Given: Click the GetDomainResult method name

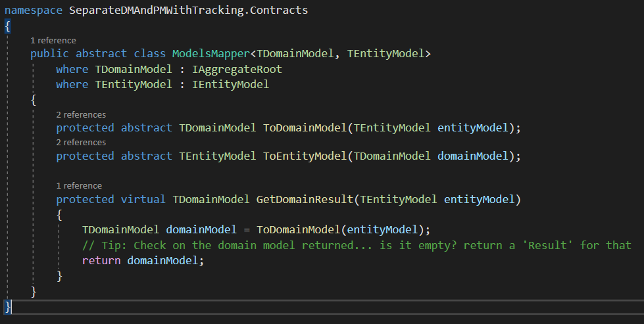Looking at the screenshot, I should (x=305, y=200).
